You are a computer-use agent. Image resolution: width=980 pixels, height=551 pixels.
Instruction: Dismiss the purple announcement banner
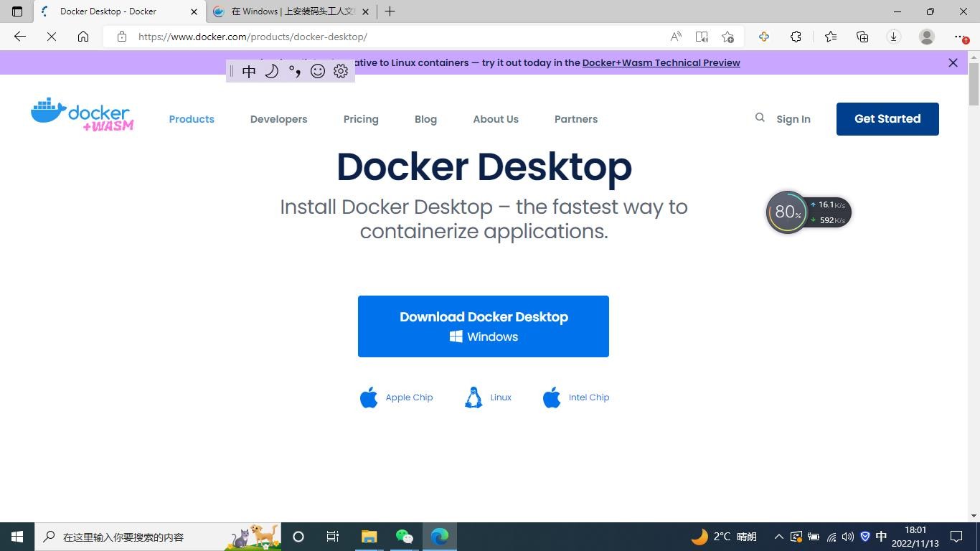[x=953, y=62]
